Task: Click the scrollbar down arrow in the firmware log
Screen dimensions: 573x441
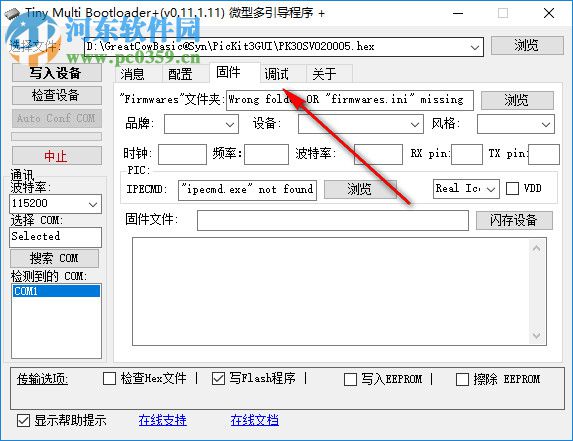Action: 536,336
